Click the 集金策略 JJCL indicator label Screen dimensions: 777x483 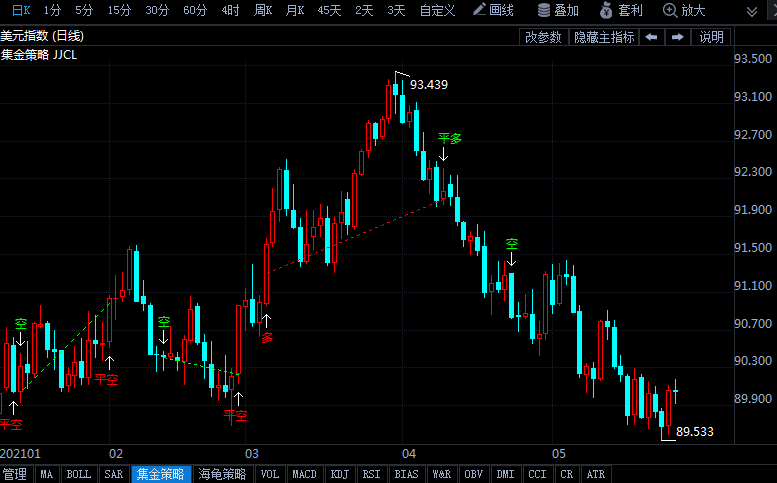coord(39,54)
